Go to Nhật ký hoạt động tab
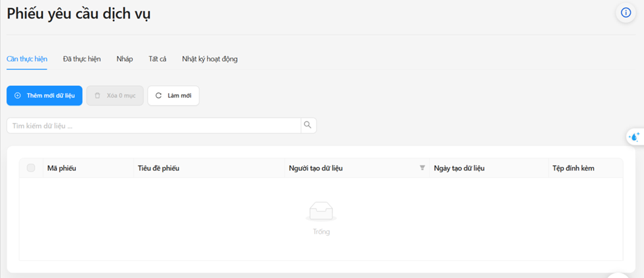644x278 pixels. pyautogui.click(x=210, y=59)
